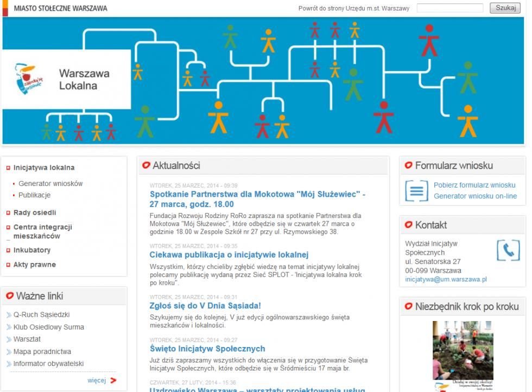Read the Zgłoś się do V Dnia Sąsiada article

(x=205, y=306)
